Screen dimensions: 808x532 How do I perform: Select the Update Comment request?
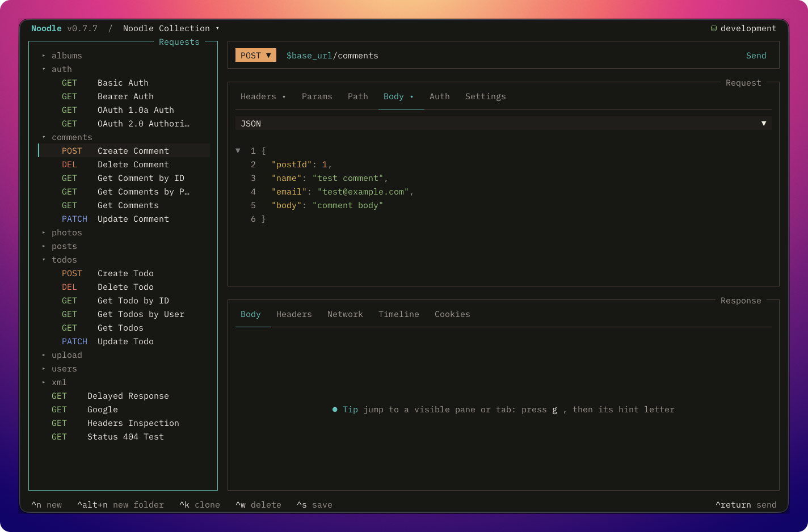[125, 219]
